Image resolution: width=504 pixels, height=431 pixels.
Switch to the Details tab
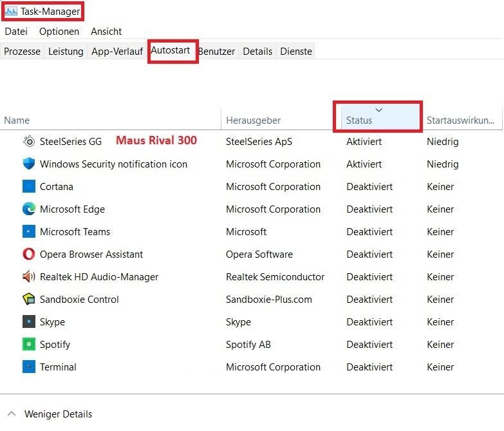257,52
